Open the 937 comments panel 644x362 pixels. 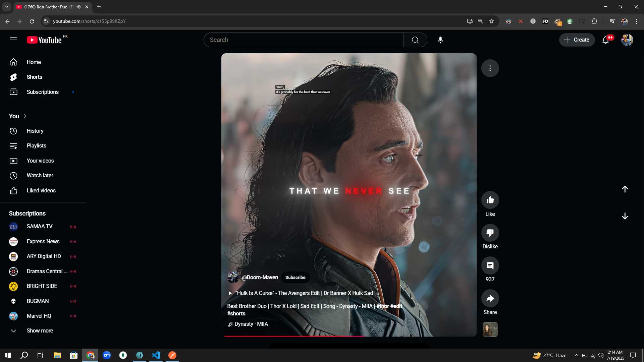[490, 265]
